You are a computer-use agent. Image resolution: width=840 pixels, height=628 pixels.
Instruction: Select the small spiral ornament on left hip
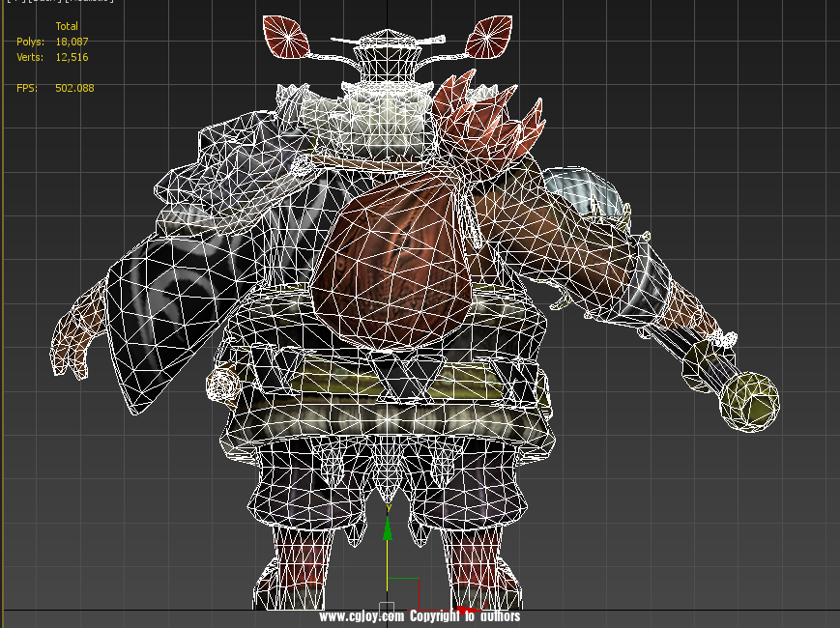pyautogui.click(x=222, y=385)
